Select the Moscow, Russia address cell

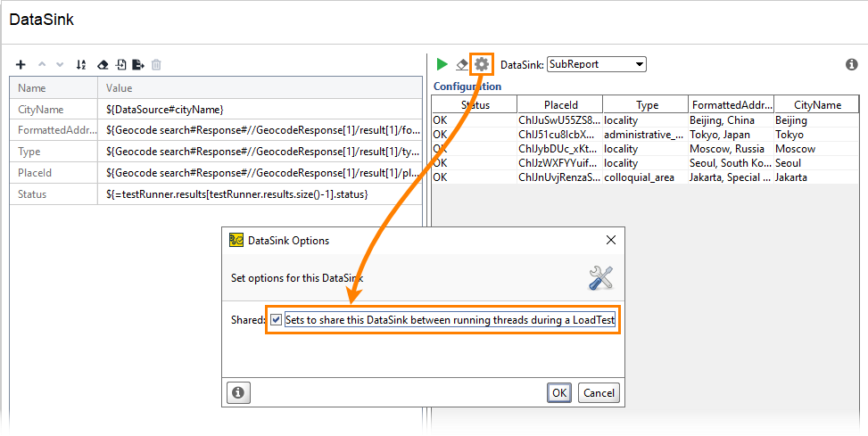pos(732,149)
